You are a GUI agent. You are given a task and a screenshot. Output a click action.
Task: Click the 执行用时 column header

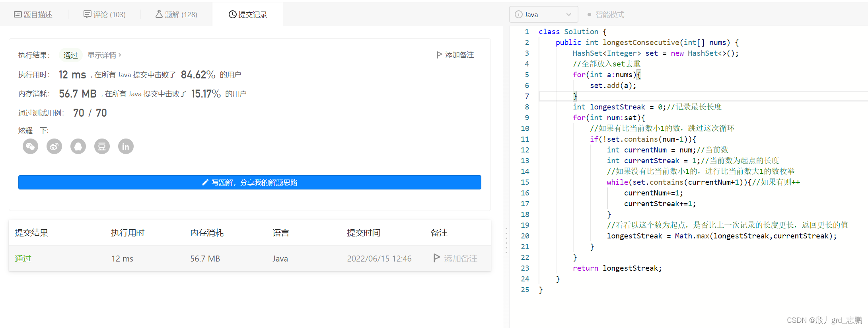click(x=128, y=233)
